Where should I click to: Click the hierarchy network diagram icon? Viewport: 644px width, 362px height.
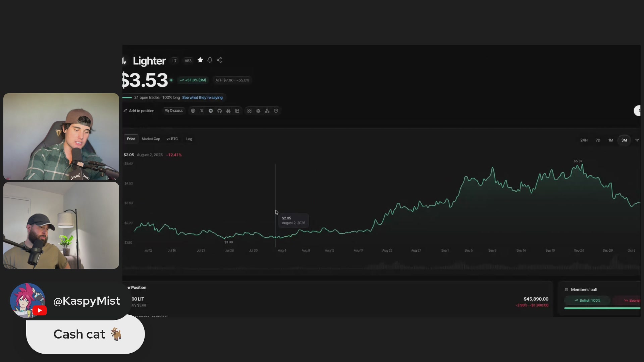(267, 111)
